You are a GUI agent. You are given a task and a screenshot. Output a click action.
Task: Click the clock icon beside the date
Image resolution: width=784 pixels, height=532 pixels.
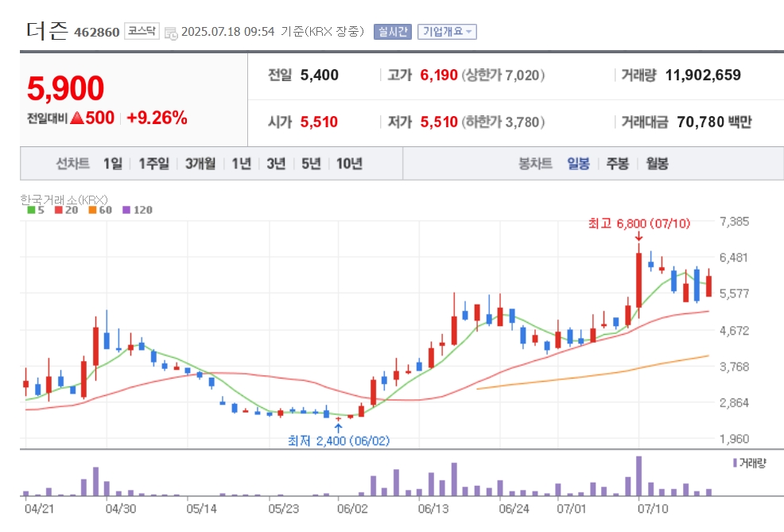click(x=171, y=33)
